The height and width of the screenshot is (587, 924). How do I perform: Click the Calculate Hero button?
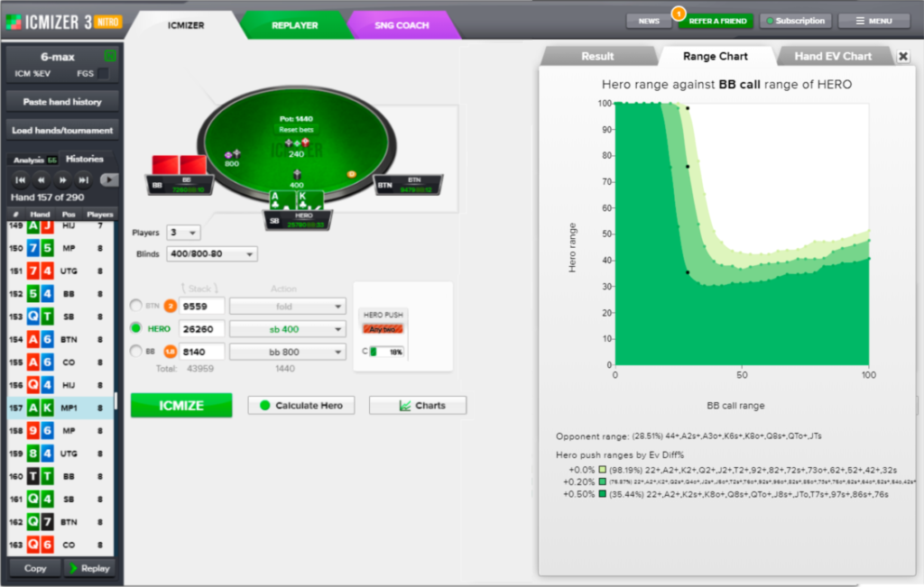(301, 405)
